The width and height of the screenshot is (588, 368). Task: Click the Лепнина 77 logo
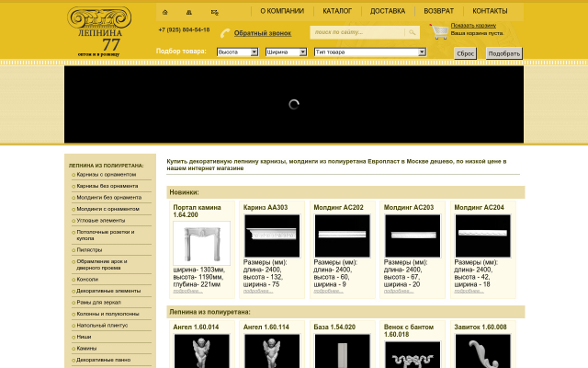click(x=99, y=31)
